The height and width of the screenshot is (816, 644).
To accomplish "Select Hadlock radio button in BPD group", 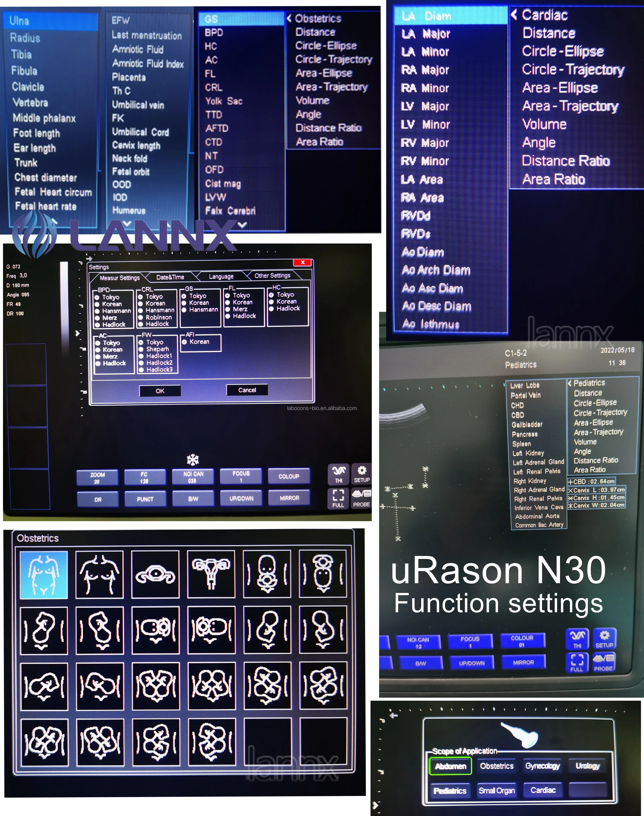I will [x=97, y=325].
